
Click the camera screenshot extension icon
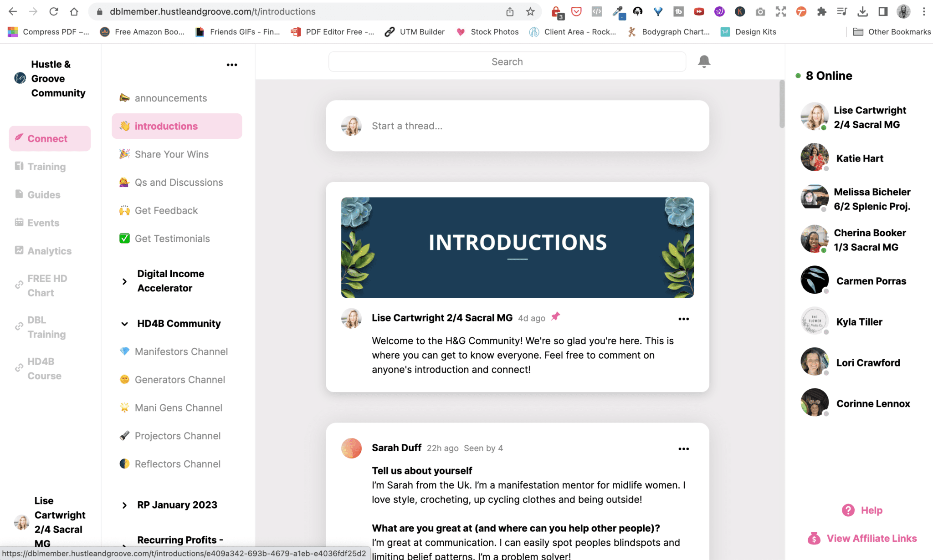(x=760, y=12)
